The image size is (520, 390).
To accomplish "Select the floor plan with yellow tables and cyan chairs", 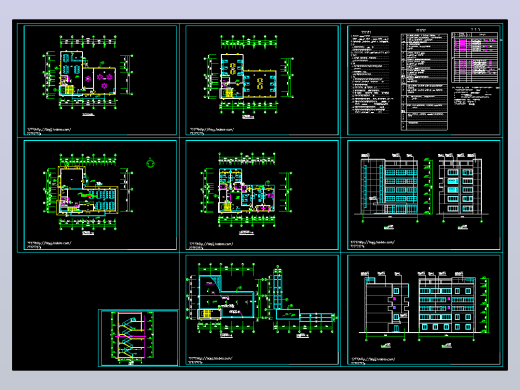I will point(262,80).
